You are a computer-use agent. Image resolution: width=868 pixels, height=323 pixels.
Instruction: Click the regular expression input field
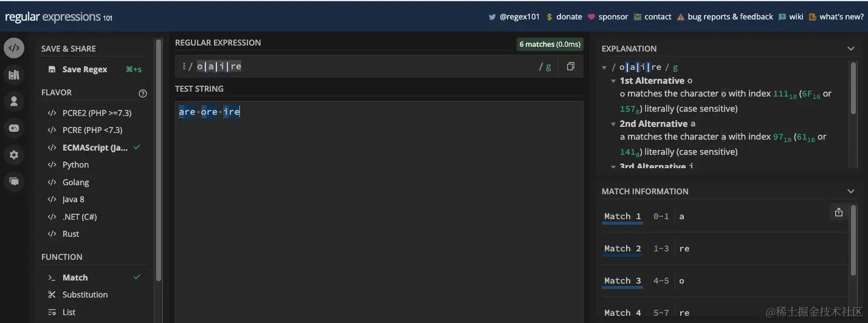(365, 66)
